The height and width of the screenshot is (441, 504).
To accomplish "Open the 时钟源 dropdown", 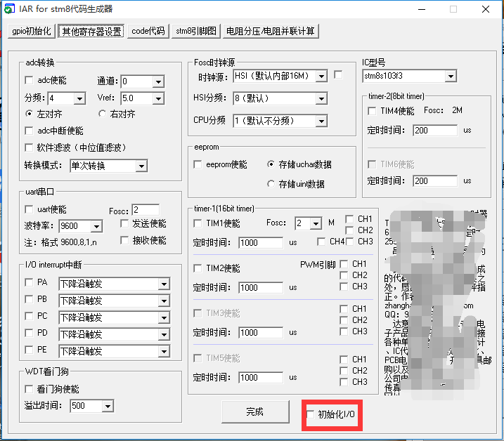I will pos(321,76).
